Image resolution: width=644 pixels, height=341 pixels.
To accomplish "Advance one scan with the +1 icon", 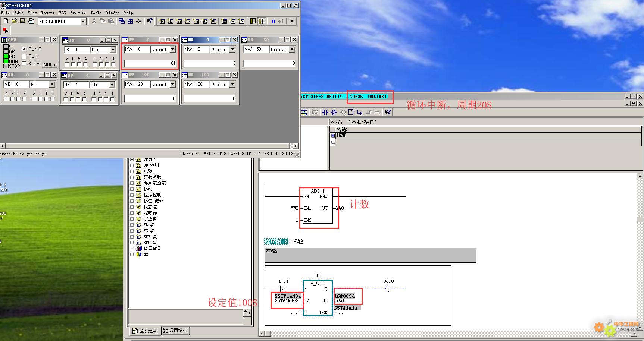I will pos(281,21).
